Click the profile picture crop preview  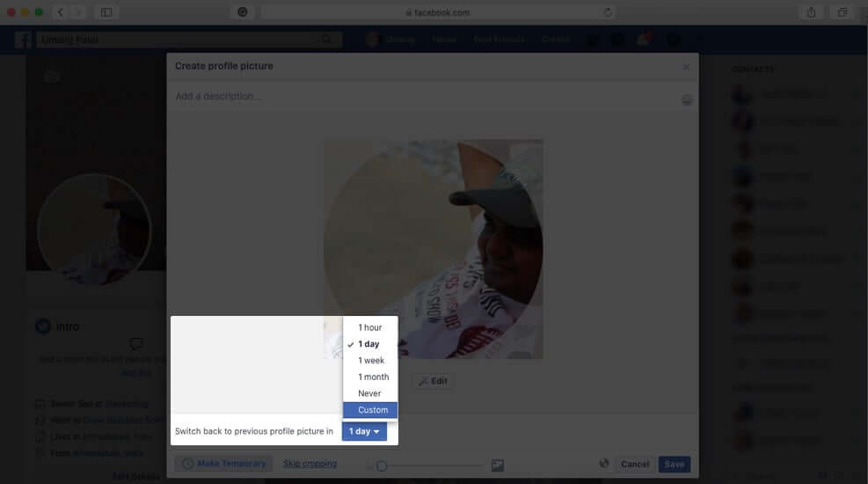(x=433, y=249)
